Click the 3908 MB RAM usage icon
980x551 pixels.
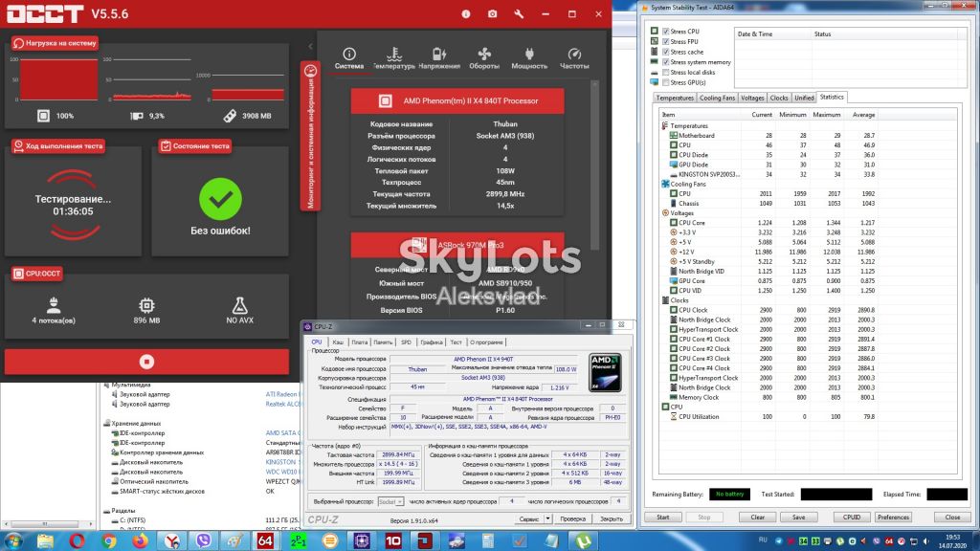230,116
